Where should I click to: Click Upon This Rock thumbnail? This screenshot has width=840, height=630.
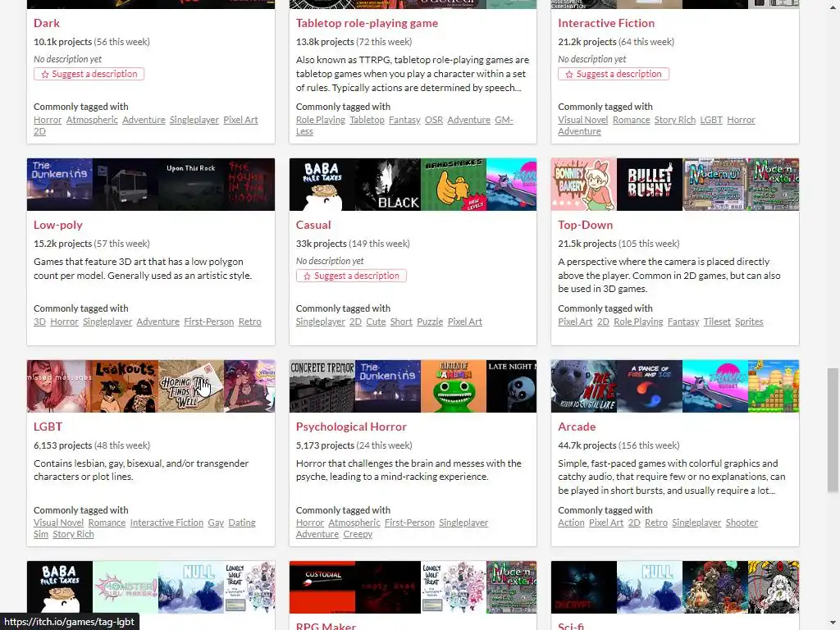click(191, 185)
